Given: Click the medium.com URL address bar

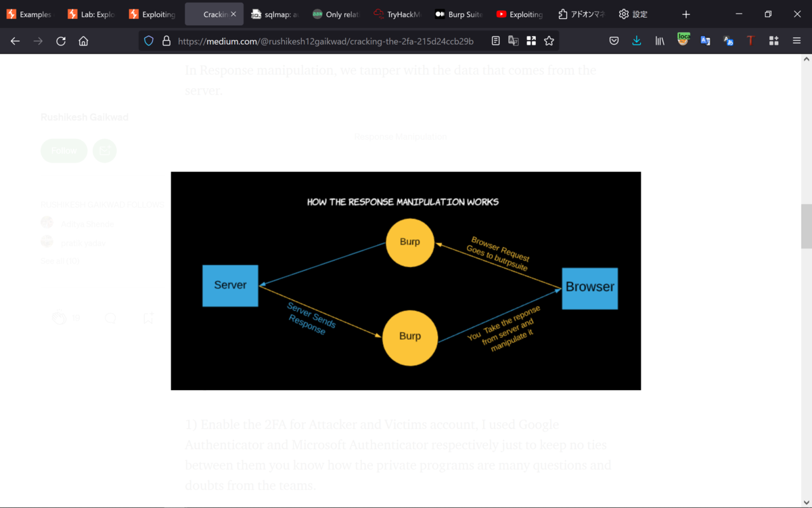Looking at the screenshot, I should [325, 41].
